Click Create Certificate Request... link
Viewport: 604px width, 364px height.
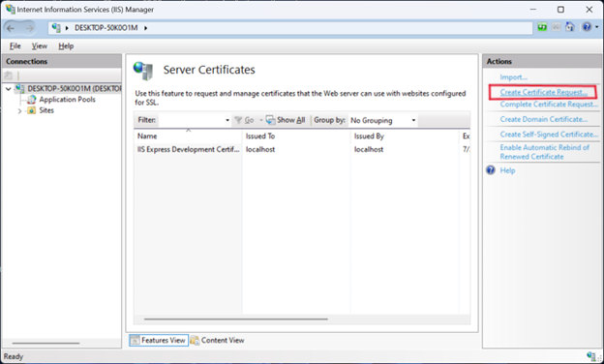(x=544, y=92)
